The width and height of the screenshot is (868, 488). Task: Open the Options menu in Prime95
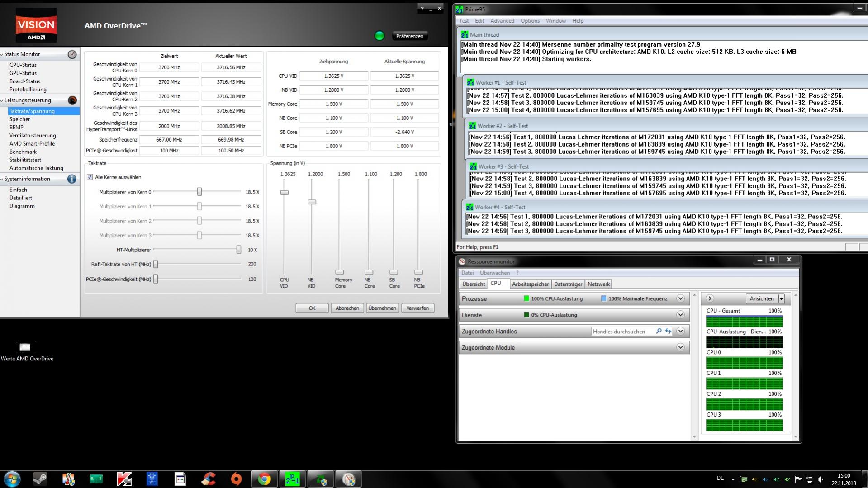tap(530, 21)
